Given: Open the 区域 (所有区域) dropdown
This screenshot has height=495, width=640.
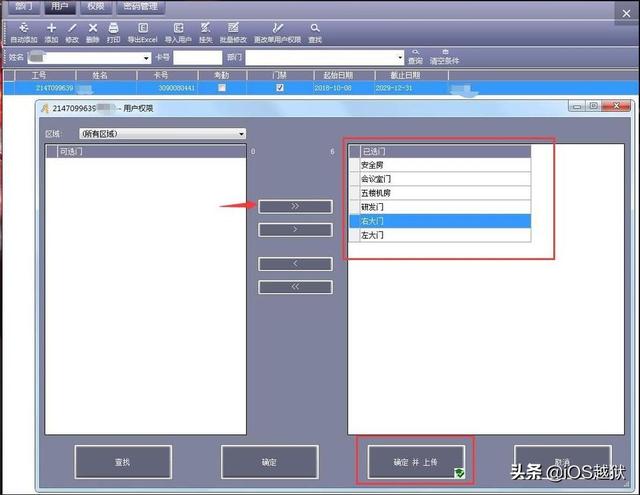Looking at the screenshot, I should click(162, 134).
